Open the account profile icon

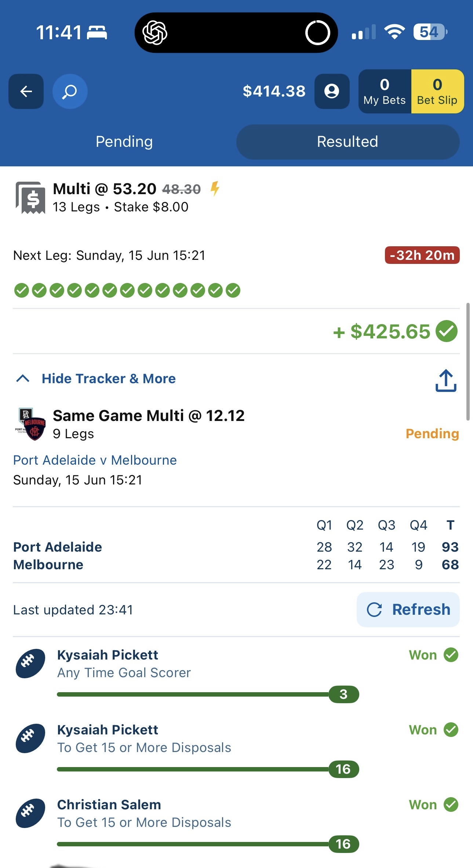(x=332, y=91)
